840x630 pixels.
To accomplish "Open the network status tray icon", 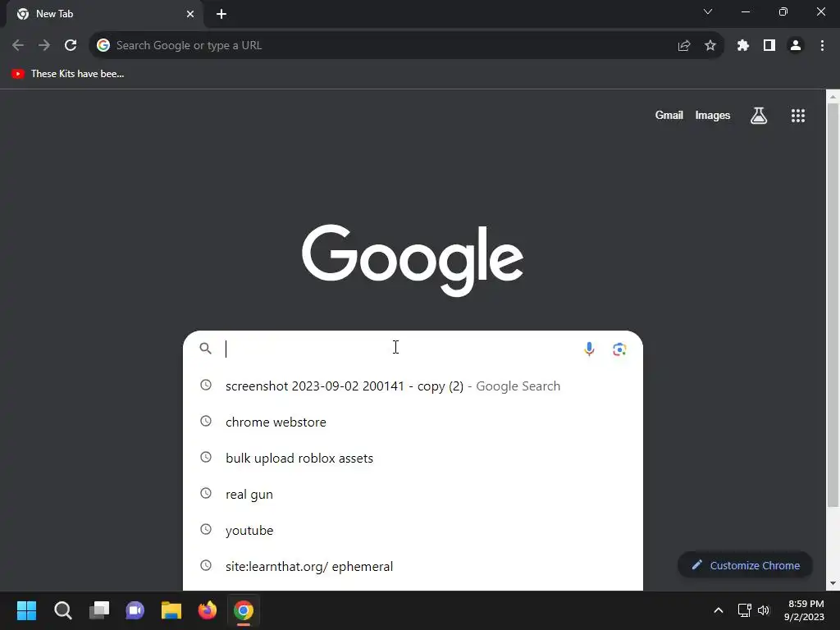I will (745, 610).
